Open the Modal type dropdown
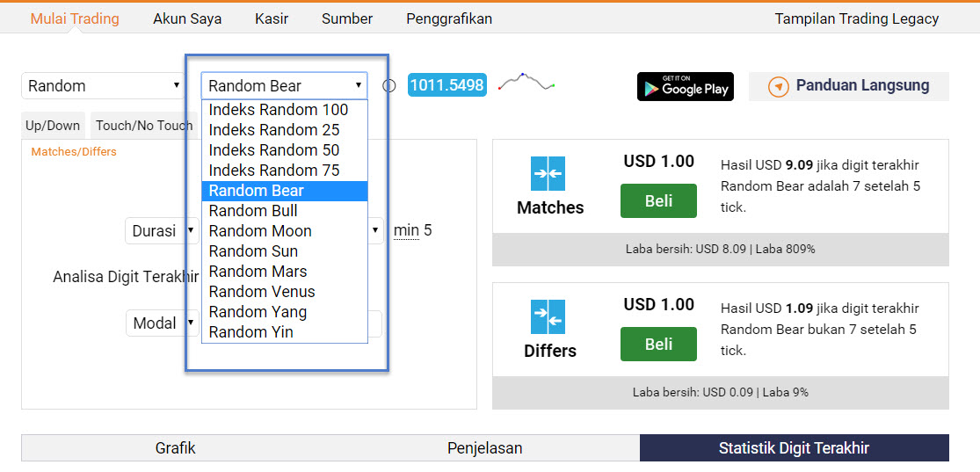The width and height of the screenshot is (980, 472). click(x=163, y=323)
